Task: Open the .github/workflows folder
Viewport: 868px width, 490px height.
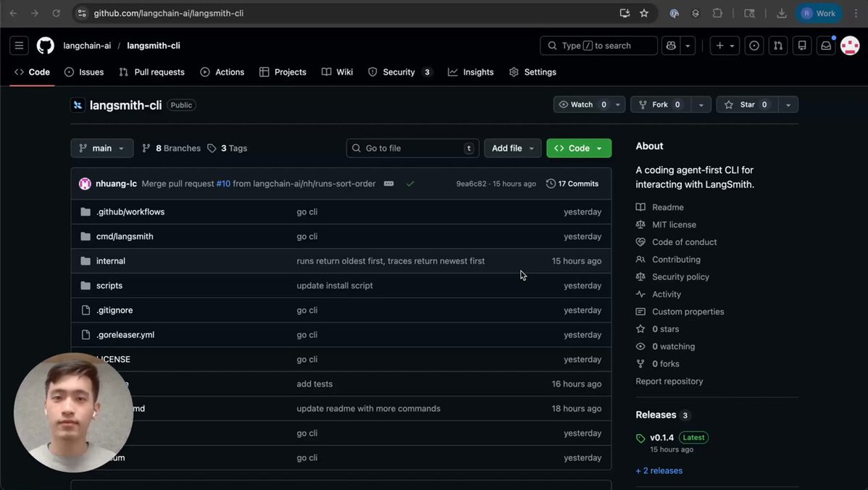Action: click(x=130, y=212)
